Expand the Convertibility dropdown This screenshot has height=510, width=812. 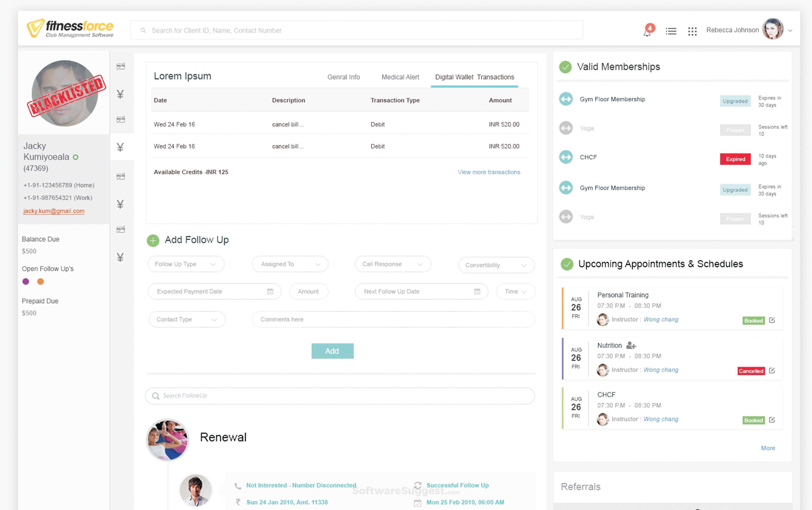coord(496,265)
